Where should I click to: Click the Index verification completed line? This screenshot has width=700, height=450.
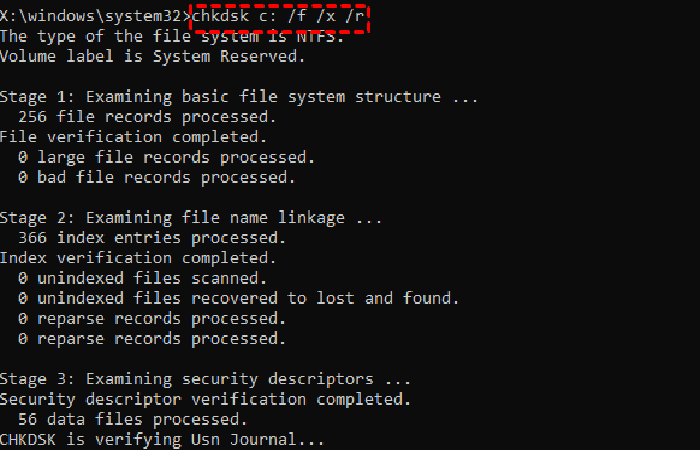click(x=138, y=258)
